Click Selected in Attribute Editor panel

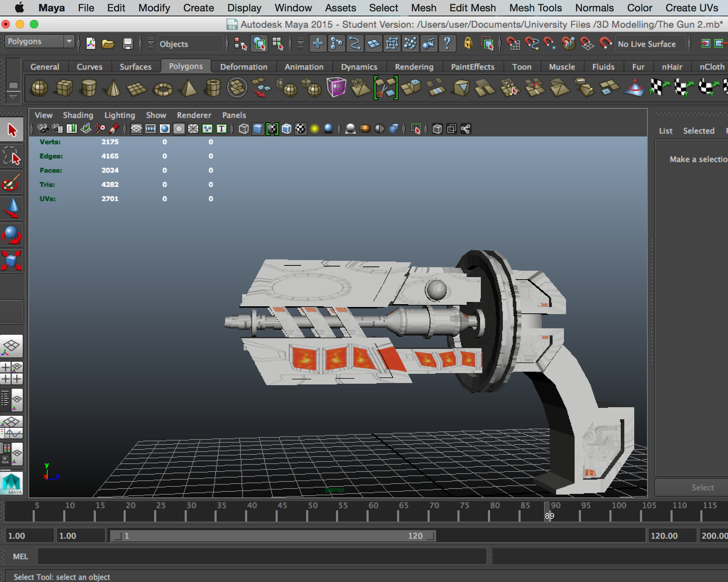pos(698,131)
